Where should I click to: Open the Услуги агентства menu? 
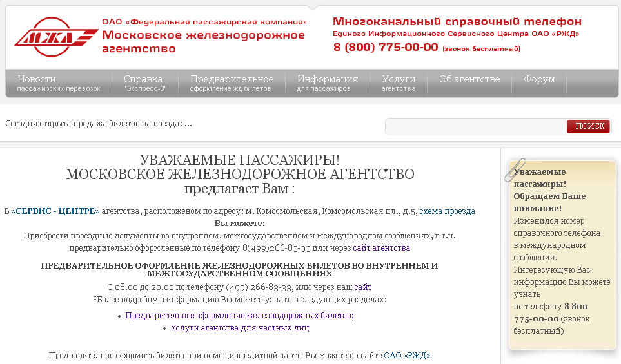[398, 83]
